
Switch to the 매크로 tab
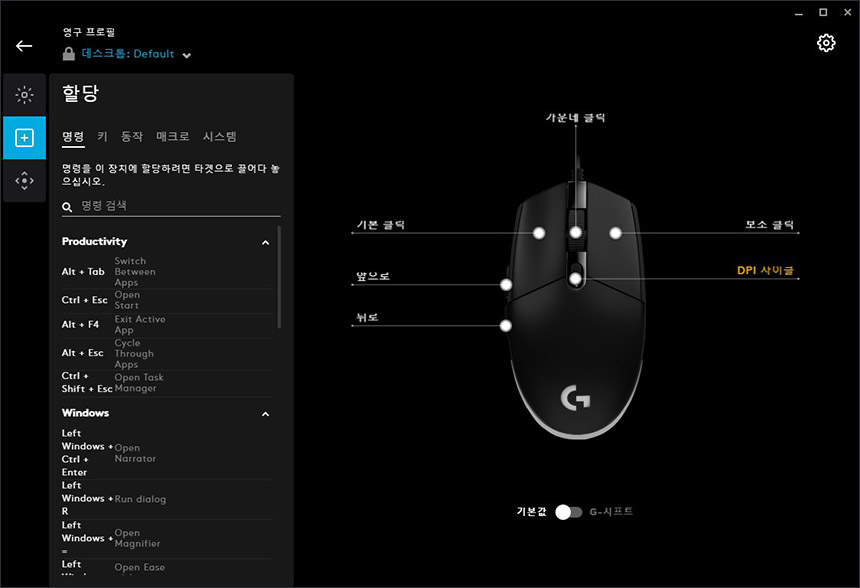click(173, 137)
